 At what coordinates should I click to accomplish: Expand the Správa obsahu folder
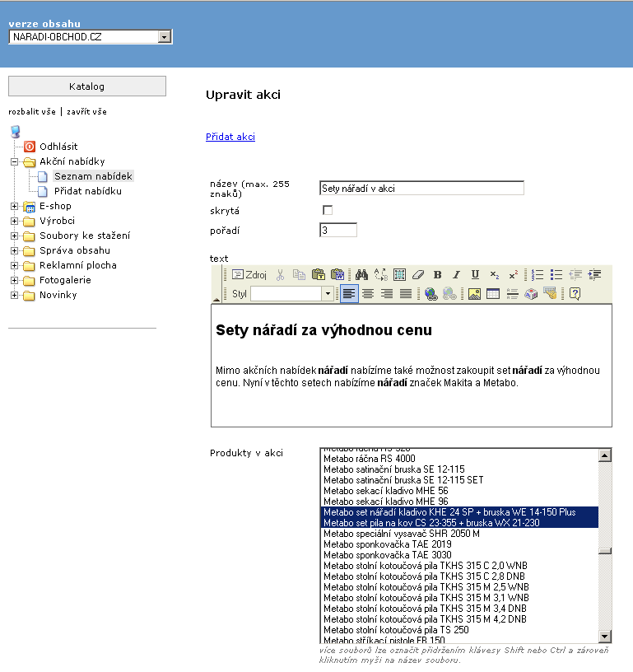[x=15, y=250]
